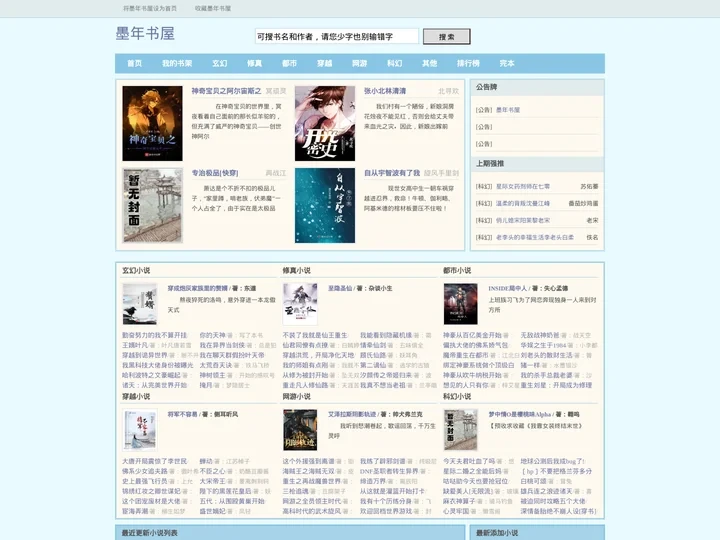Screen dimensions: 720x540
Task: Open 老李头的幸福生活 in 上期强推
Action: click(534, 237)
